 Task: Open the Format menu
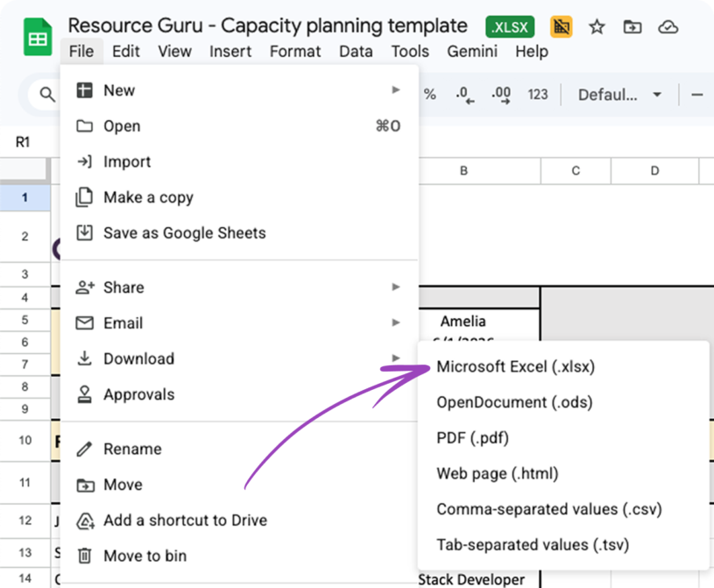point(295,52)
